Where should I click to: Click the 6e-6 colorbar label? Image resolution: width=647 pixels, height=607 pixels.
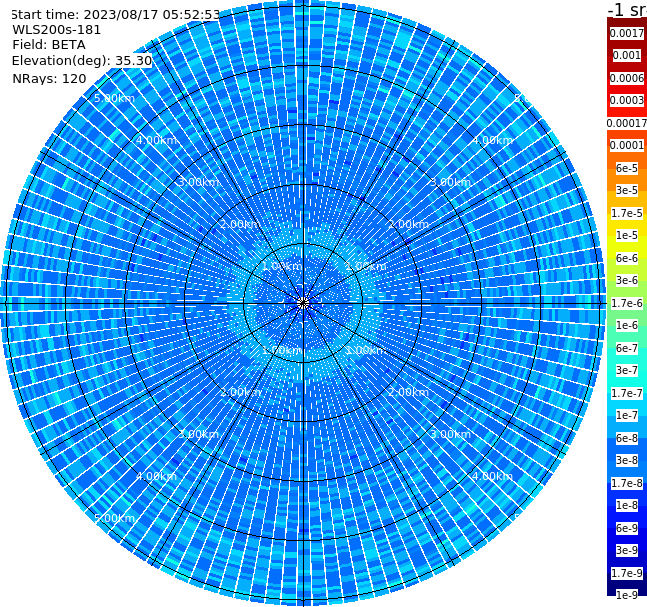627,258
